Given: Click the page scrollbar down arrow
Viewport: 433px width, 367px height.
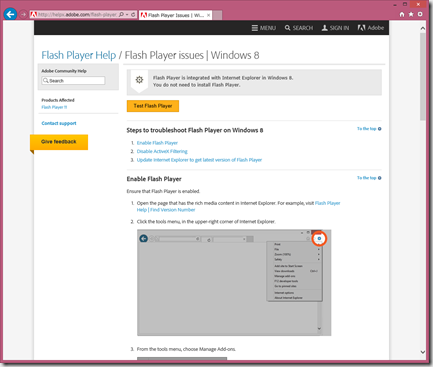Looking at the screenshot, I should pyautogui.click(x=423, y=352).
